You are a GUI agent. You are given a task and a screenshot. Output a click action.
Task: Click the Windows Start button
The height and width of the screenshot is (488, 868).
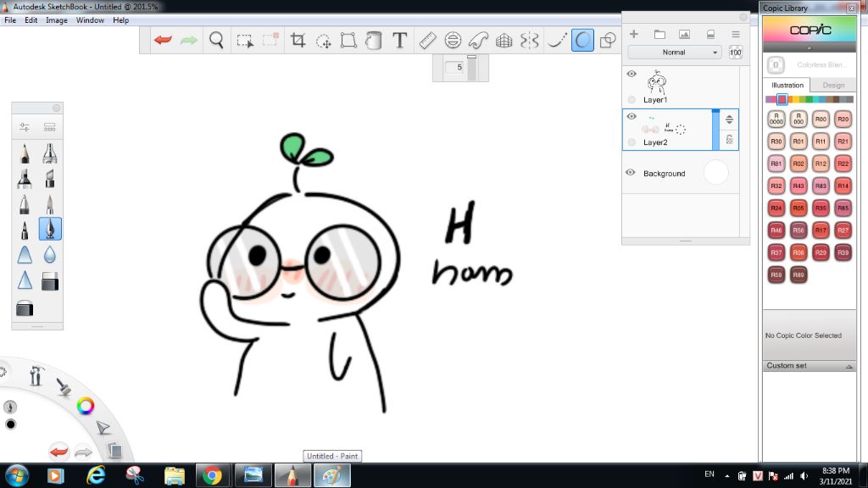[17, 476]
